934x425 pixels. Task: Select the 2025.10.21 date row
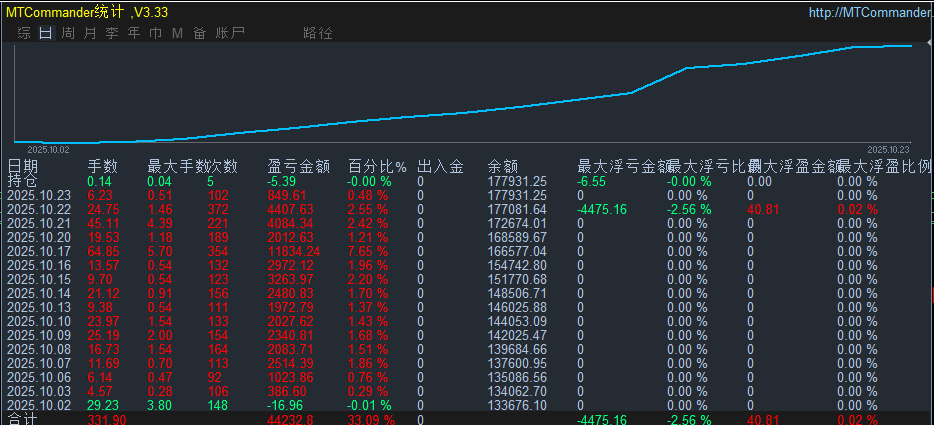[39, 224]
